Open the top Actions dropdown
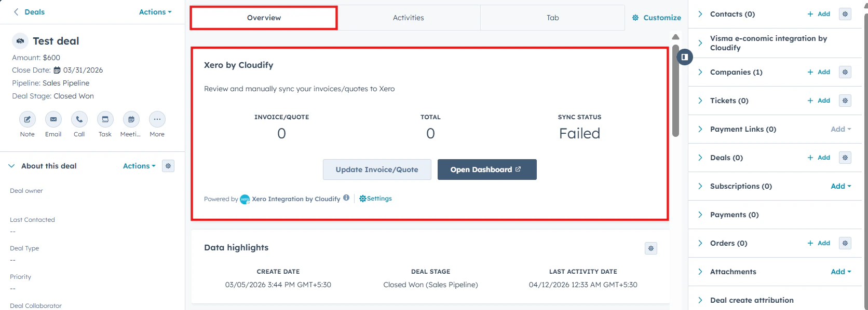The image size is (868, 310). click(x=155, y=12)
